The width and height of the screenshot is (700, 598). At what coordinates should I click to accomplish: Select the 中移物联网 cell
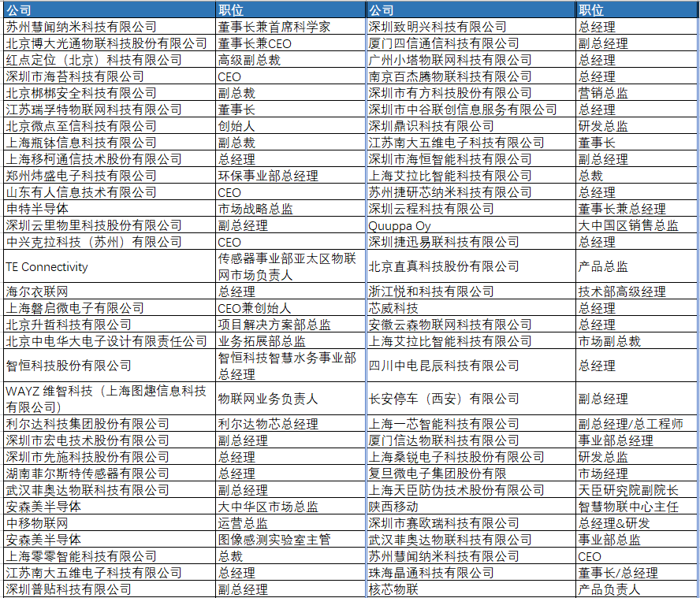pyautogui.click(x=109, y=522)
